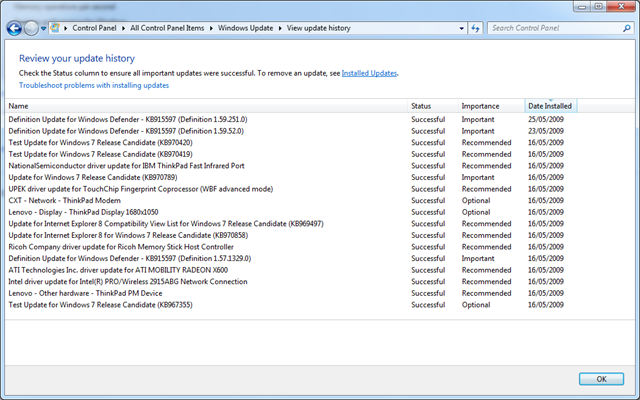Go to Windows Update breadcrumb
Viewport: 640px width, 400px height.
click(245, 28)
